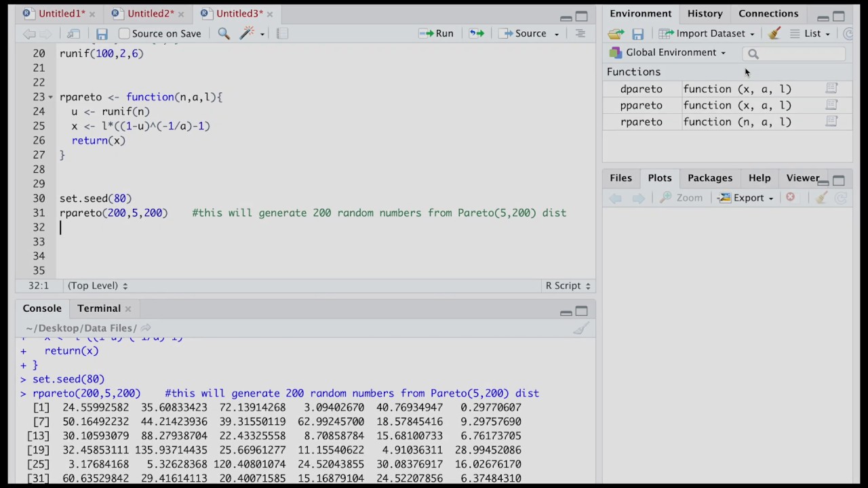Click the code tools magic wand icon
This screenshot has height=488, width=868.
click(x=247, y=33)
